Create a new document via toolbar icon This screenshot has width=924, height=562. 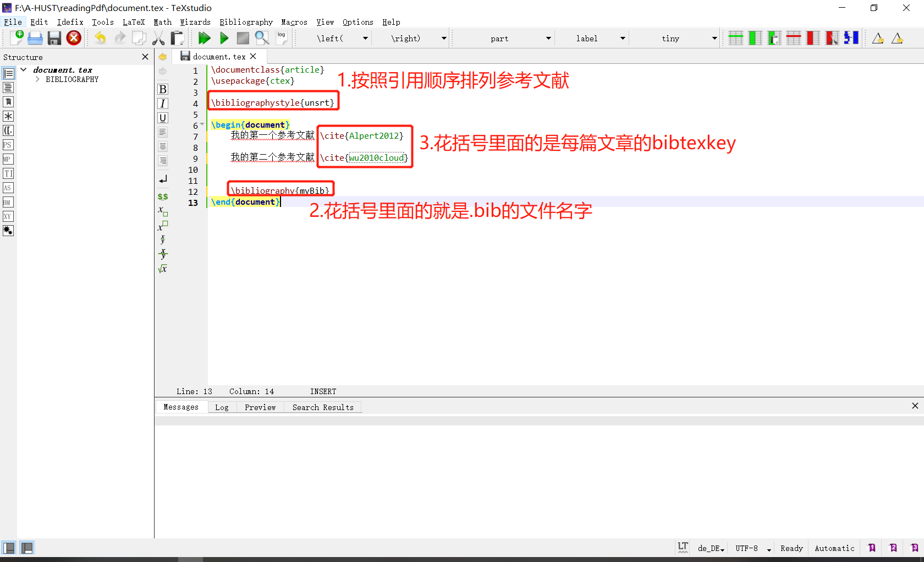[x=16, y=38]
